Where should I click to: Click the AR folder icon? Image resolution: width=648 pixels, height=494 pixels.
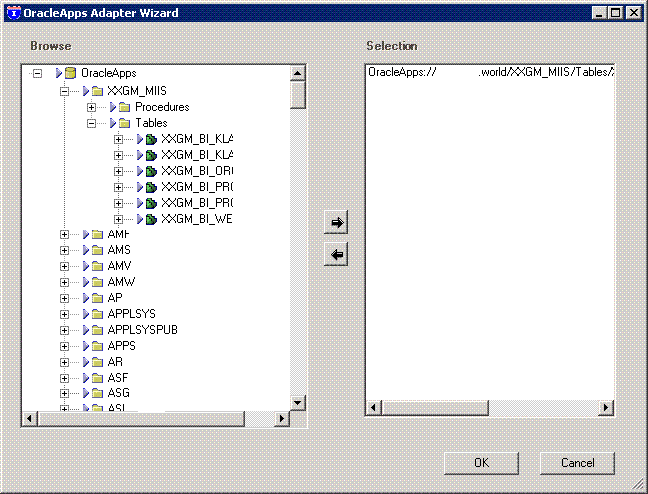coord(98,363)
